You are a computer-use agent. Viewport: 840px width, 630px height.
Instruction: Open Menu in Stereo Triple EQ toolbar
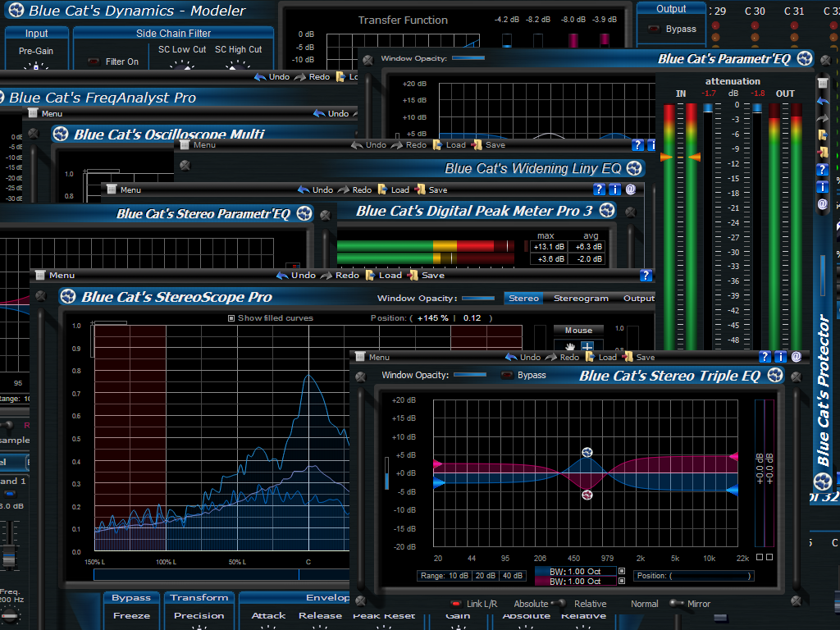(x=373, y=357)
